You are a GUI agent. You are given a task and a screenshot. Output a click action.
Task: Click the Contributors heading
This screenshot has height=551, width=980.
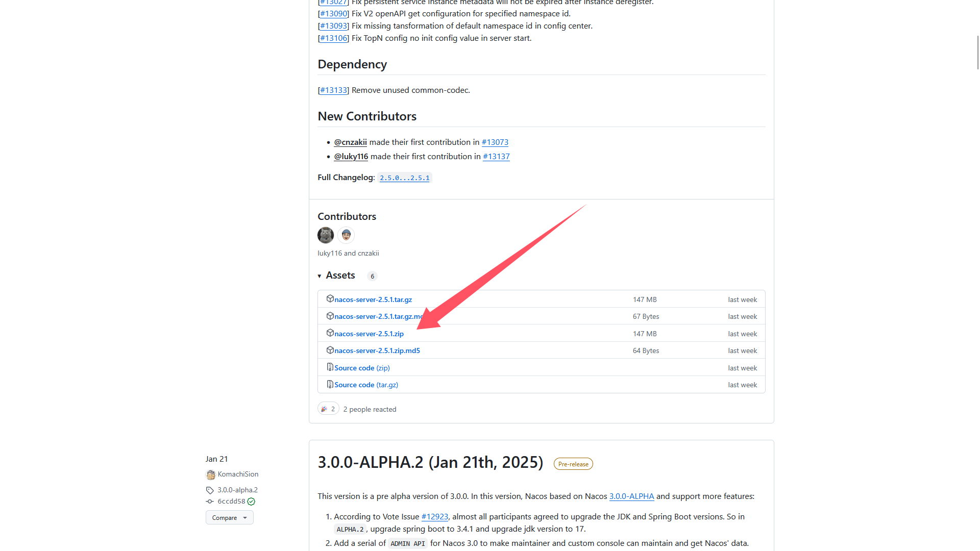[x=347, y=216]
